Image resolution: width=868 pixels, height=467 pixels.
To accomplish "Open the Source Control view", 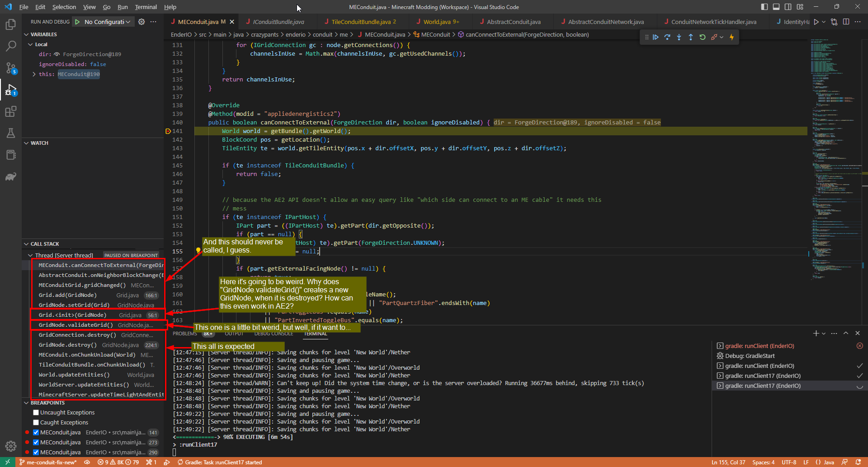I will [x=11, y=68].
